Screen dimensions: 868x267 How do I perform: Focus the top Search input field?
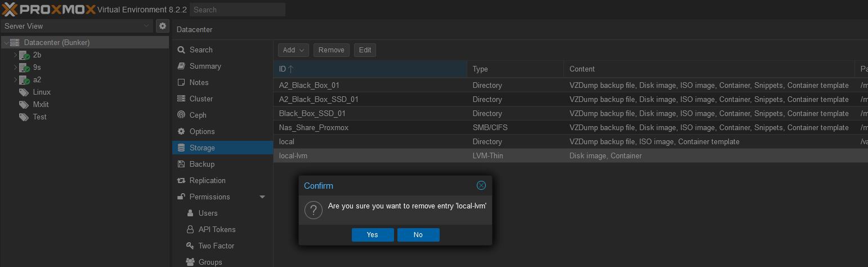click(238, 10)
